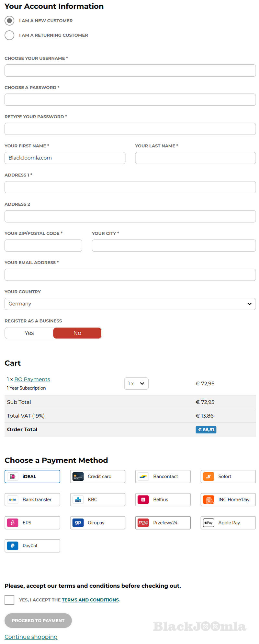Focus the Your Email Address field

coord(130,275)
